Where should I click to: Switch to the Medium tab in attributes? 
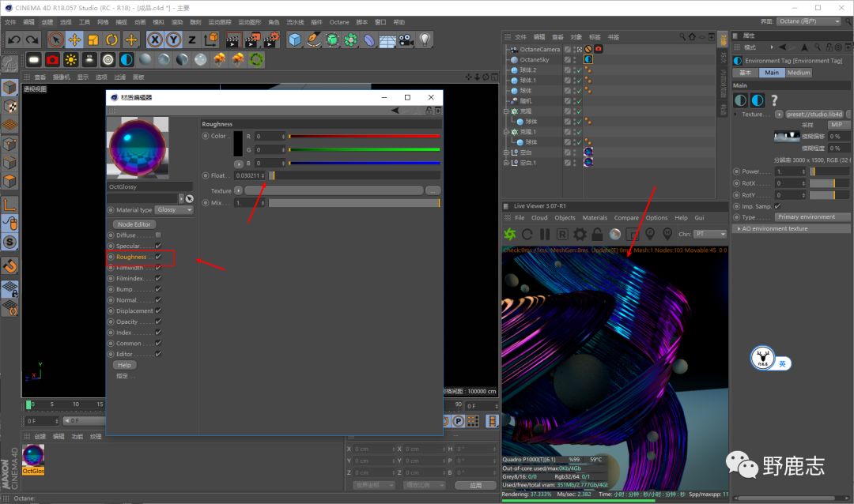pyautogui.click(x=799, y=73)
